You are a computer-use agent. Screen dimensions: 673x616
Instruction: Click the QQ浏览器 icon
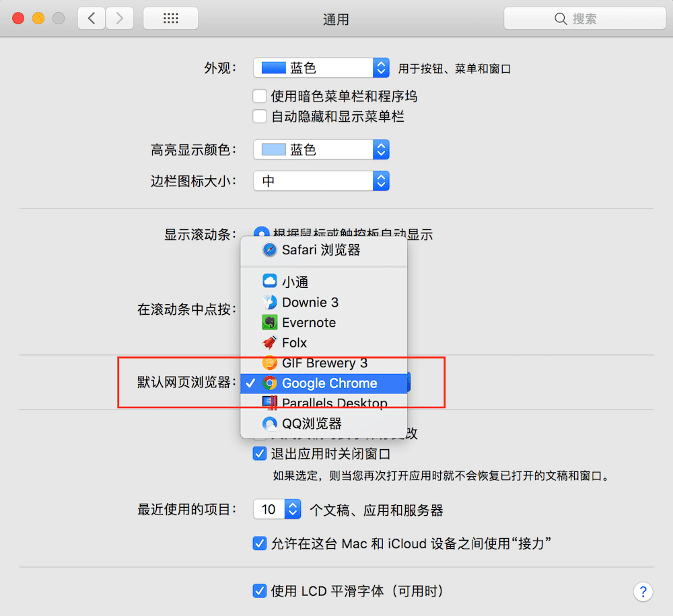(270, 424)
